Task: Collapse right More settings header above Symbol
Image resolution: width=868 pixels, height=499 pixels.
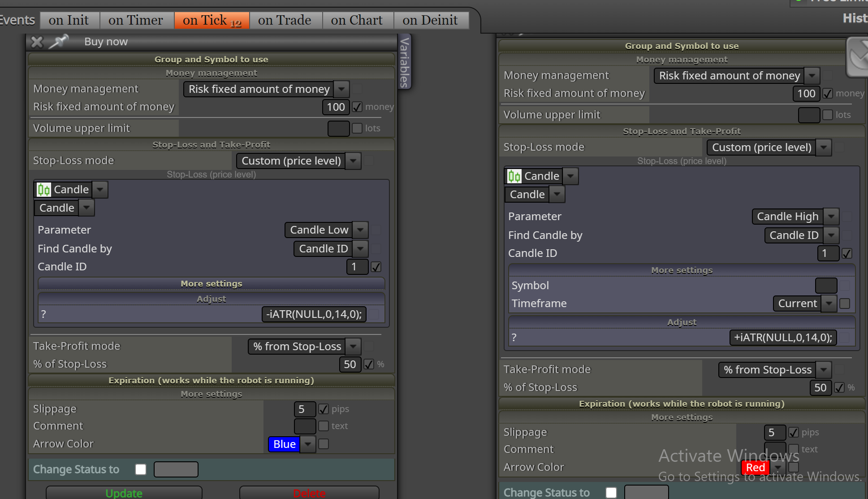Action: pos(682,270)
